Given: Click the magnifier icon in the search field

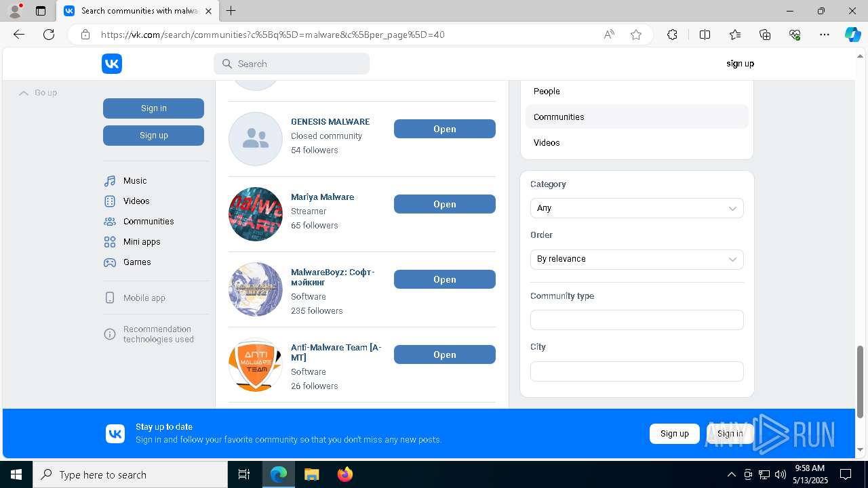Looking at the screenshot, I should (x=227, y=64).
